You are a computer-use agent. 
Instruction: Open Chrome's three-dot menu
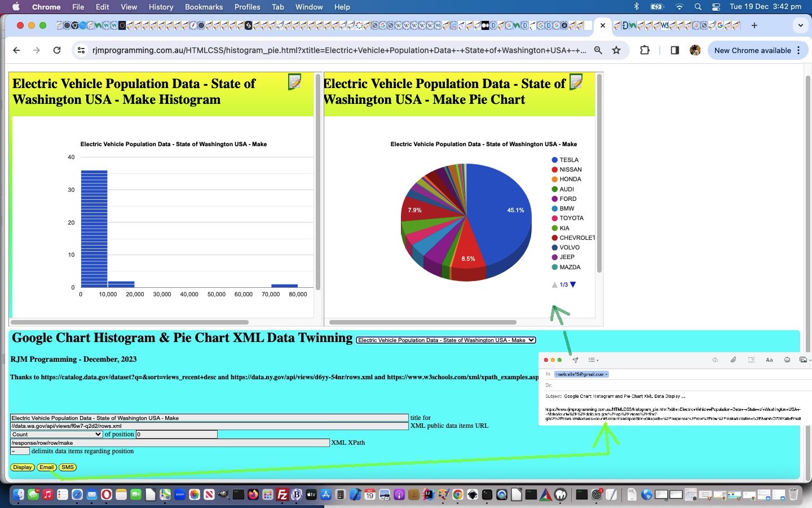(x=798, y=50)
